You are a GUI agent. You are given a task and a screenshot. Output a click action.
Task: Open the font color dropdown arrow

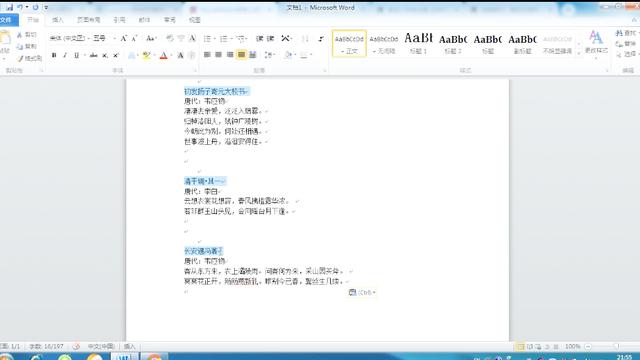pyautogui.click(x=171, y=55)
